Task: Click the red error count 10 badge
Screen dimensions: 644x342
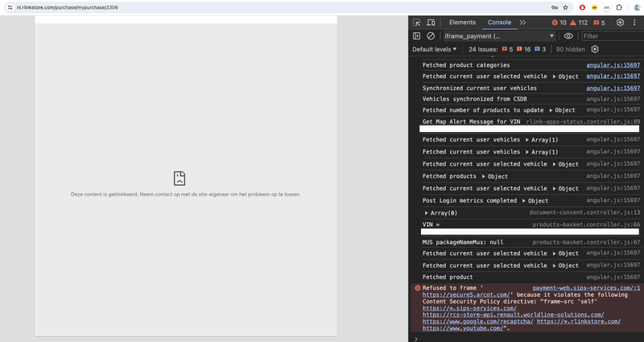Action: 559,23
